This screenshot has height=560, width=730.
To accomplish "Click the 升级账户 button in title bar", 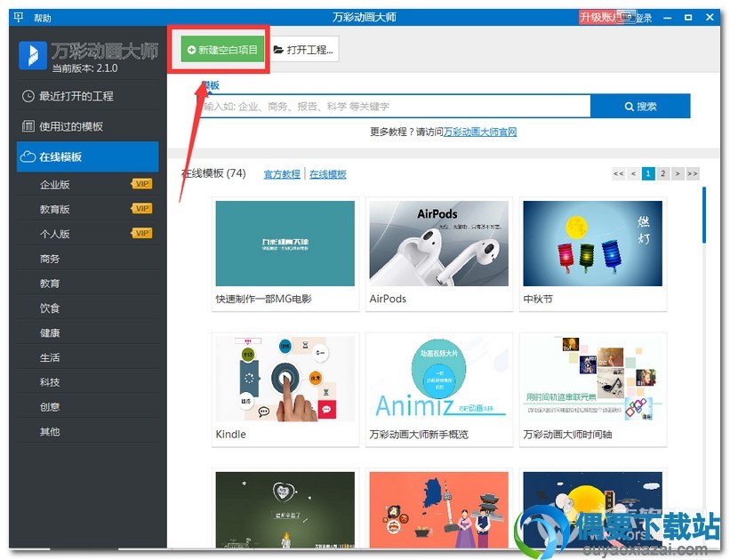I will pyautogui.click(x=598, y=17).
